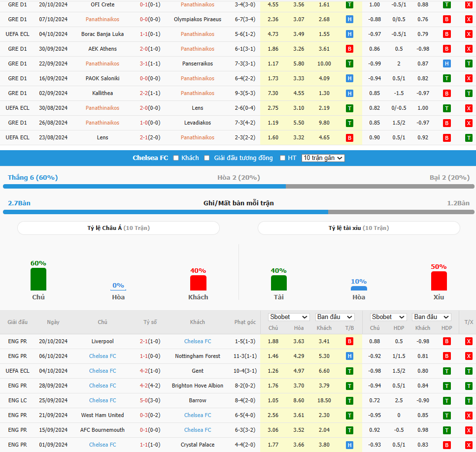
Task: Open the Sbobet dropdown above Chủ/Hòa columns
Action: click(x=289, y=317)
